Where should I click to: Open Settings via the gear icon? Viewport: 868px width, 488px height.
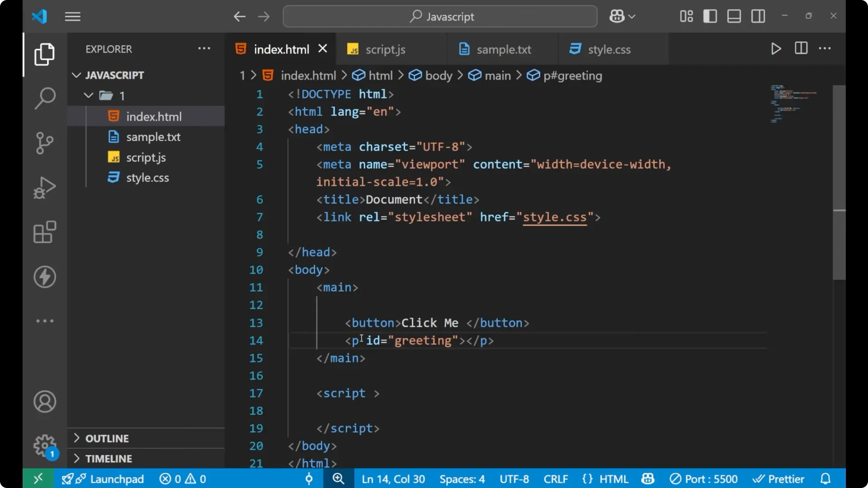44,445
